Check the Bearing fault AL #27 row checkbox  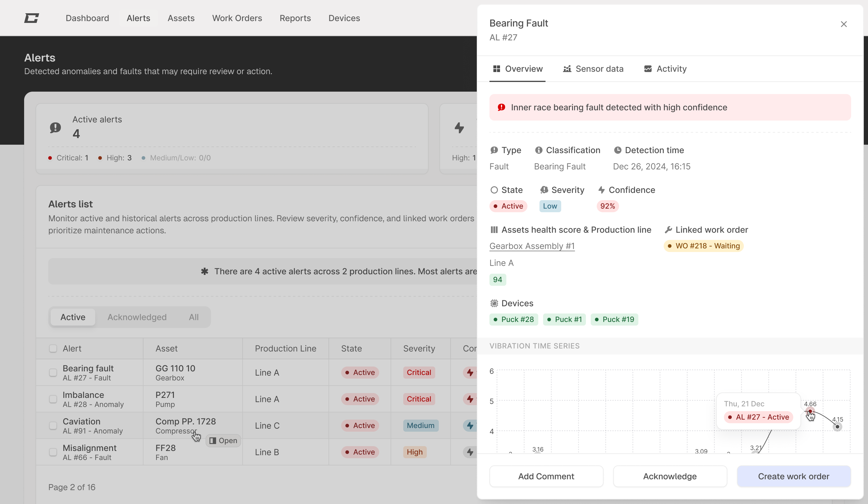click(53, 372)
